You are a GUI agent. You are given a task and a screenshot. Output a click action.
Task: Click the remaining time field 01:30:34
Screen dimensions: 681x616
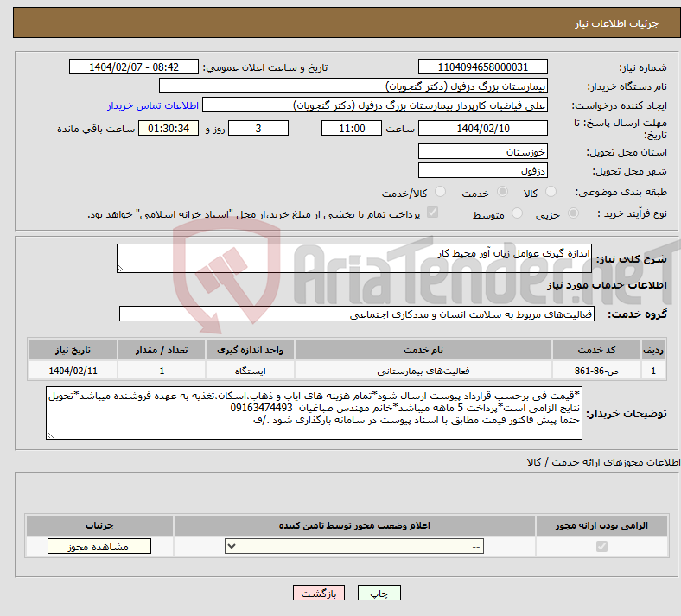coord(169,128)
